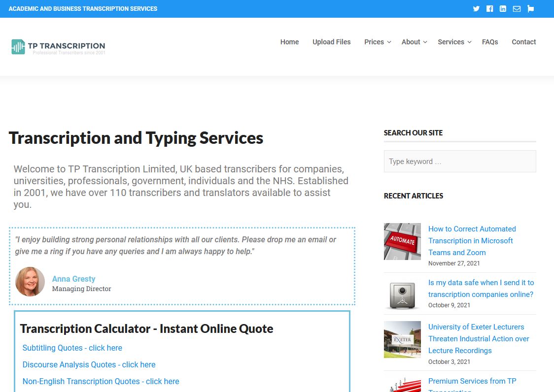Click Anna Gresty's profile photo

click(x=30, y=282)
